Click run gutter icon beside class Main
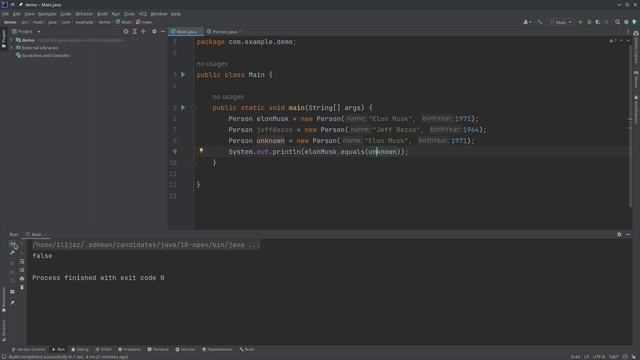640x360 pixels. pos(183,75)
